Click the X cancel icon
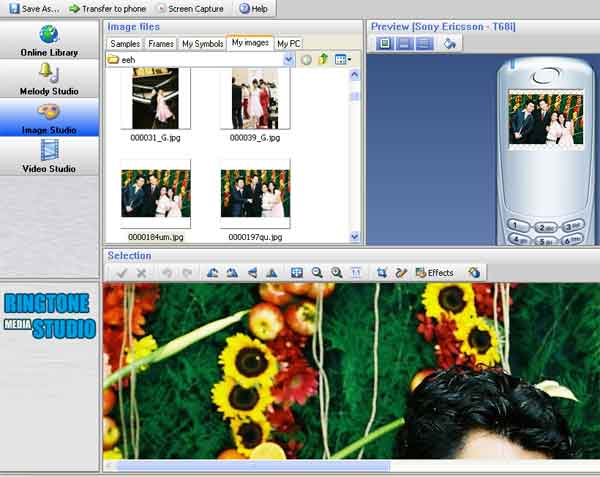 142,273
